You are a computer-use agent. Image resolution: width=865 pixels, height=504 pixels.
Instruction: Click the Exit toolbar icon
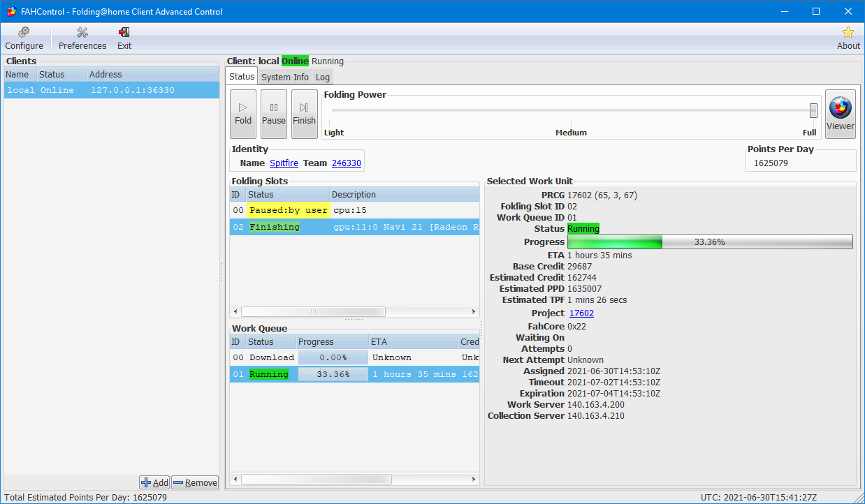(x=124, y=38)
